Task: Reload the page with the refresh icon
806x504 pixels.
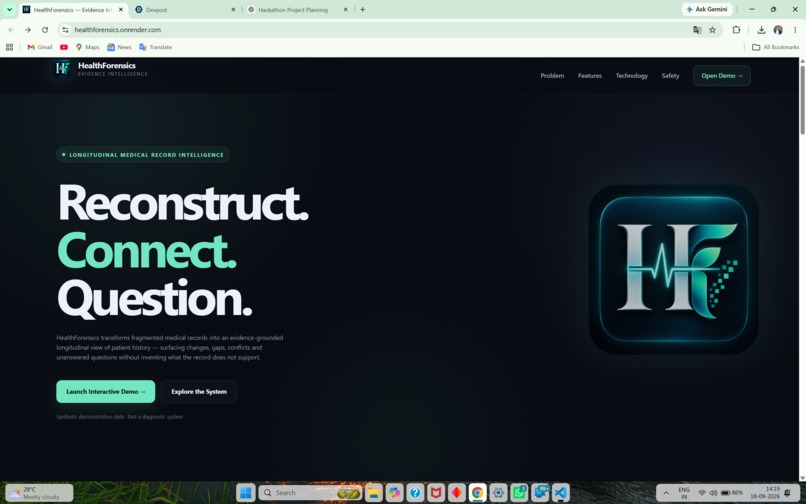Action: [x=45, y=30]
